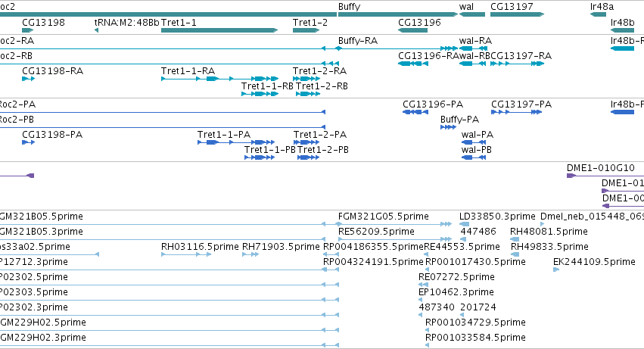This screenshot has width=644, height=349.
Task: Open the RE56209.5prime EST label
Action: [x=376, y=232]
